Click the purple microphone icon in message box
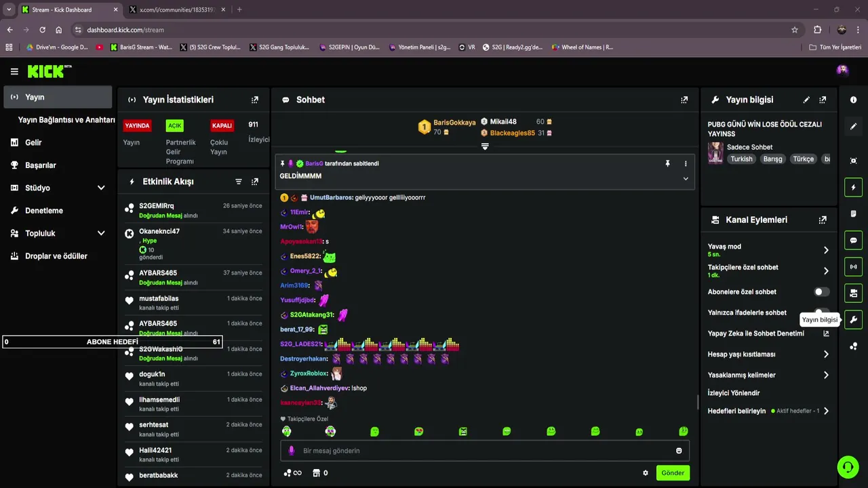This screenshot has width=868, height=488. 292,451
